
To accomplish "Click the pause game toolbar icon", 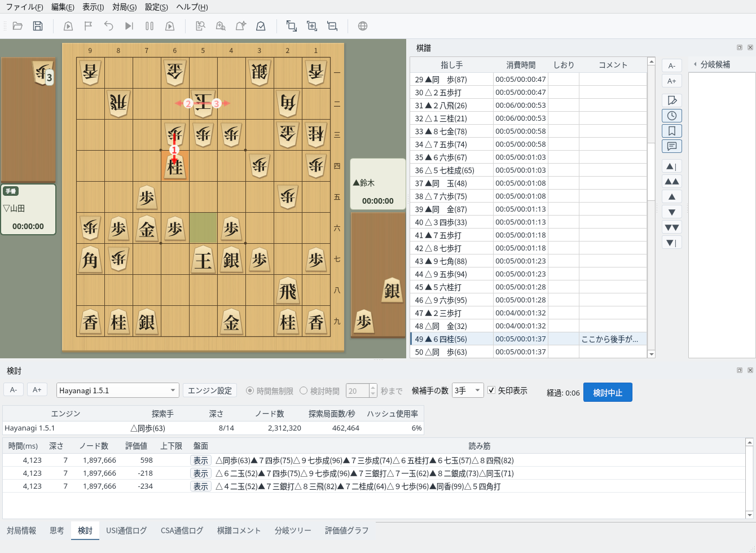I will [150, 26].
